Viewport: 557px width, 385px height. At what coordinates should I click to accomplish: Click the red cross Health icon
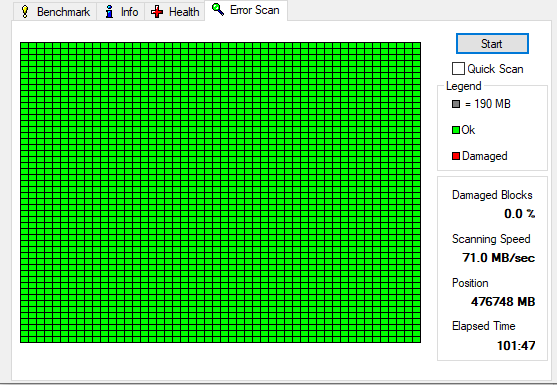(157, 12)
